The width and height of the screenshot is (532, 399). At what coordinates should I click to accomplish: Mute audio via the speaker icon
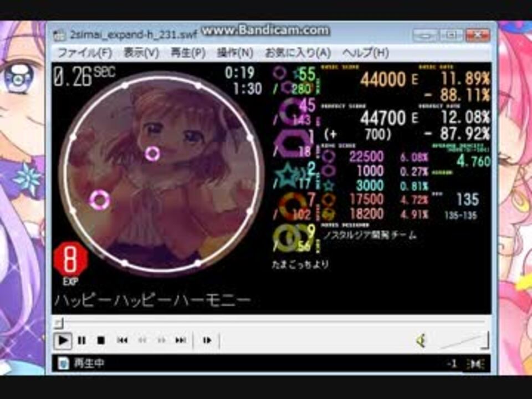tap(421, 341)
